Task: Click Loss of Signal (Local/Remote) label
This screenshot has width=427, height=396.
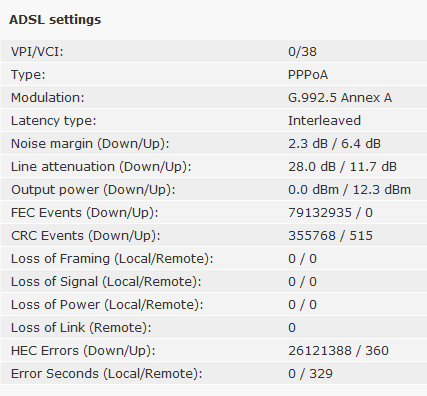Action: (x=106, y=282)
